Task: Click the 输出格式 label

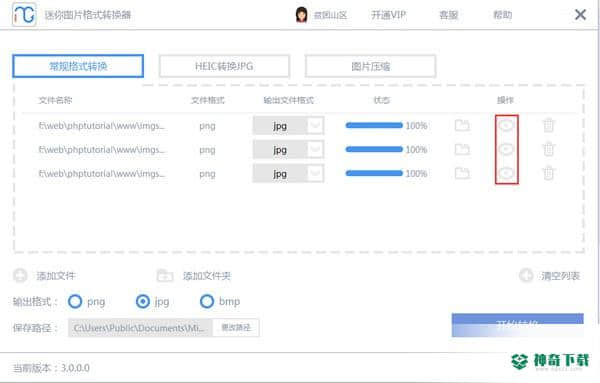Action: tap(35, 302)
